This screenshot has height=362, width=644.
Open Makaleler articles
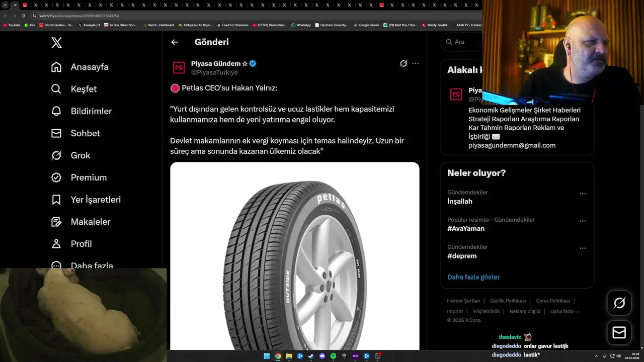(80, 222)
